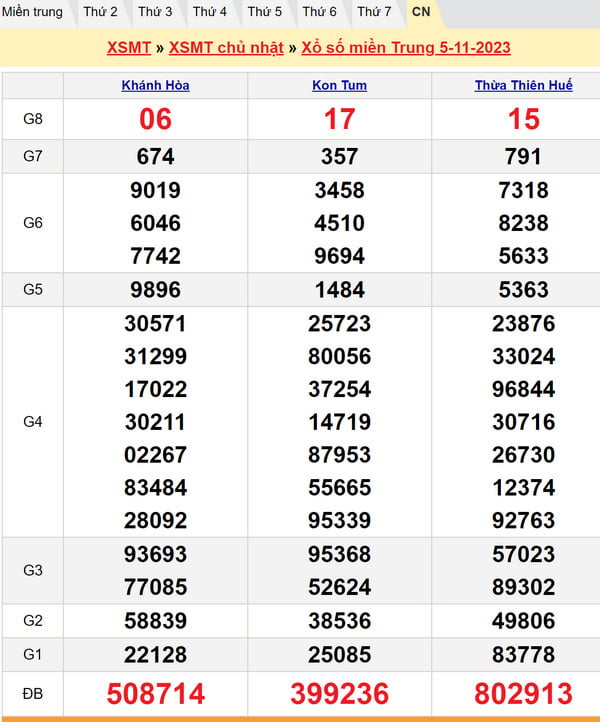Switch to the Thứ 5 tab
The width and height of the screenshot is (600, 722).
click(x=265, y=12)
